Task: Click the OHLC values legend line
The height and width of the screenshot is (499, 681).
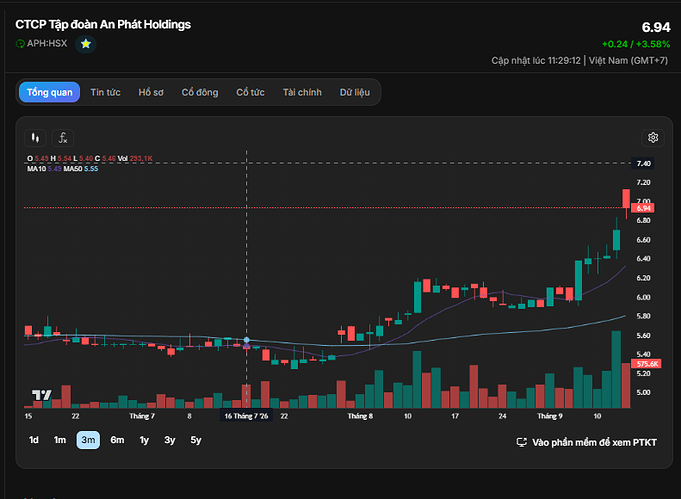Action: click(90, 159)
